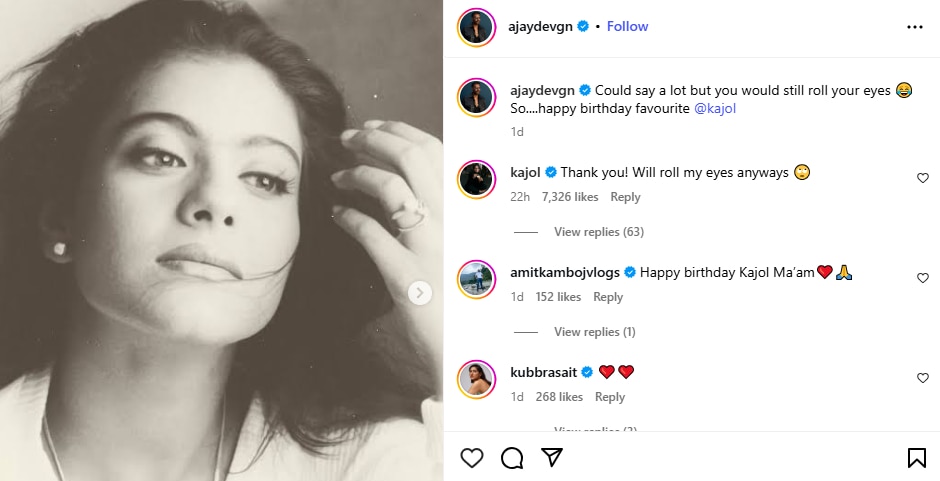Open the three-dot more options menu

915,27
